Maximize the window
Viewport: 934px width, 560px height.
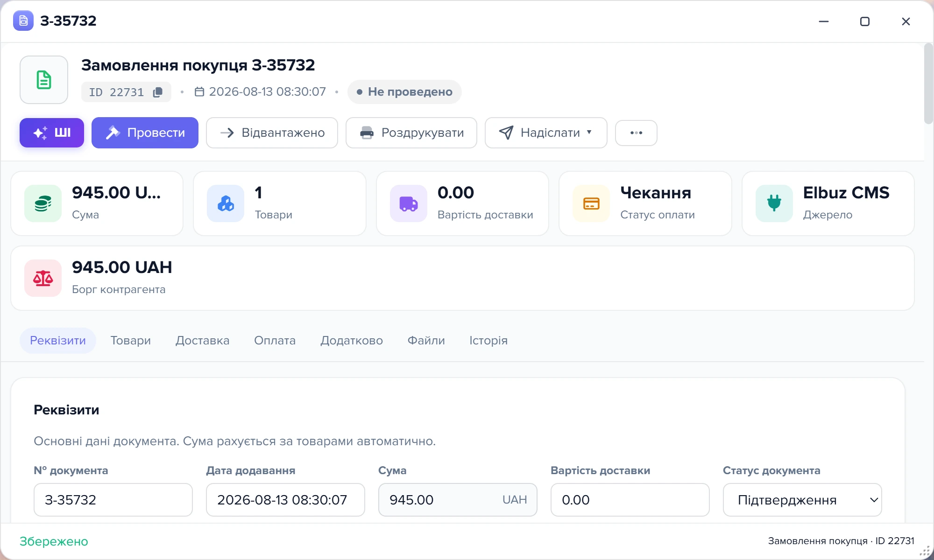point(865,21)
